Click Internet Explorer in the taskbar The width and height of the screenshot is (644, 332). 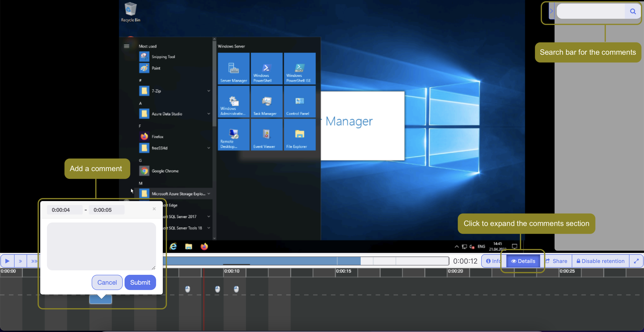pos(173,247)
